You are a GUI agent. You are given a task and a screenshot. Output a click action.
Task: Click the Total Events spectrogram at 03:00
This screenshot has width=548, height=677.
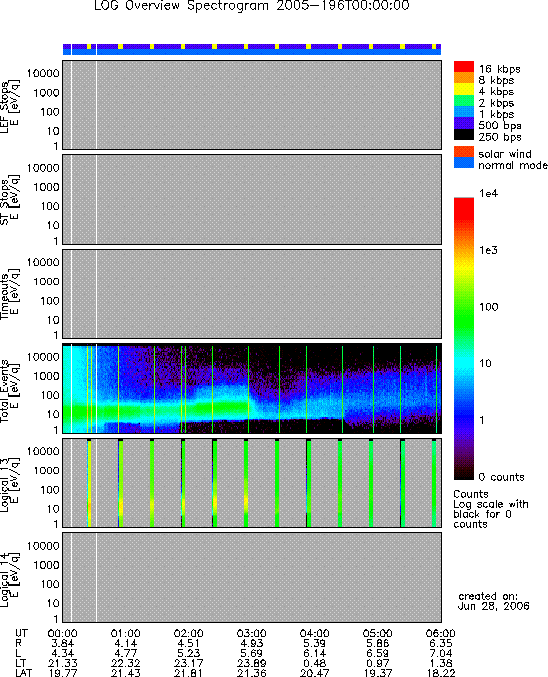249,389
